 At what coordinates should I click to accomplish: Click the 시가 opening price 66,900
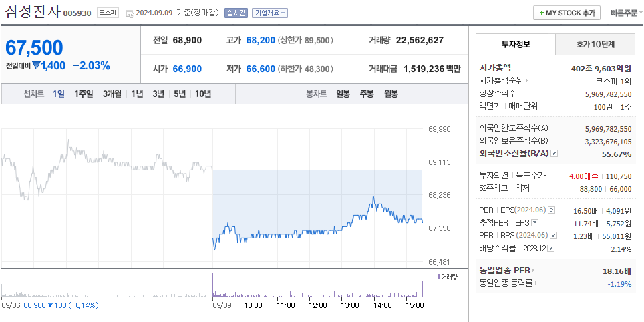187,69
